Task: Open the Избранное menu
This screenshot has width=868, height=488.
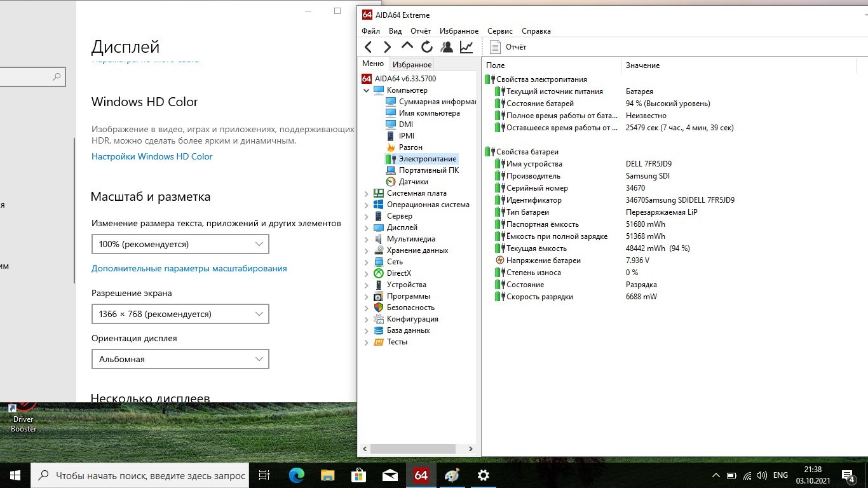Action: [459, 31]
